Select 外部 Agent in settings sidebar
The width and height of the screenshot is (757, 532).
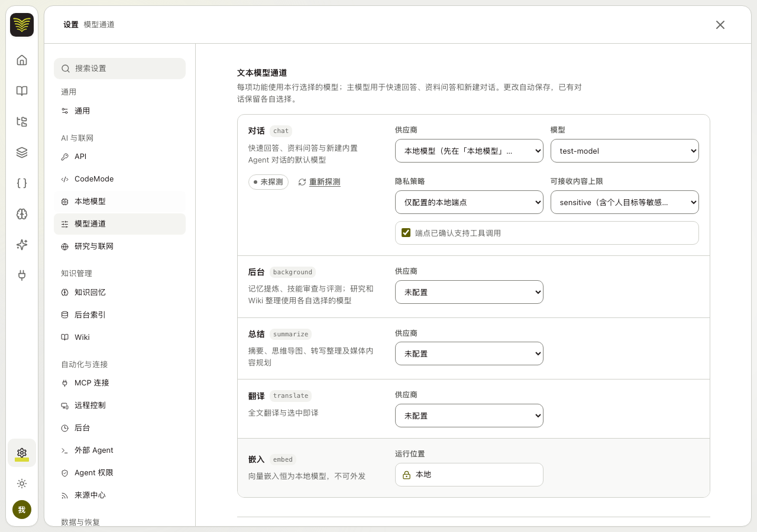pyautogui.click(x=119, y=450)
